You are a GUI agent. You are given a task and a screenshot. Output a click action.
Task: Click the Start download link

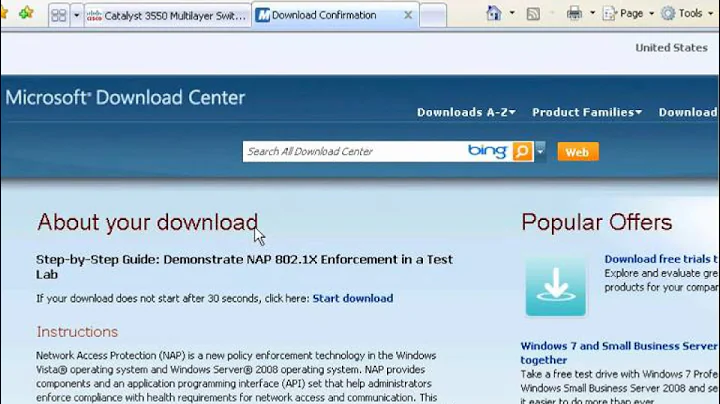[x=353, y=298]
